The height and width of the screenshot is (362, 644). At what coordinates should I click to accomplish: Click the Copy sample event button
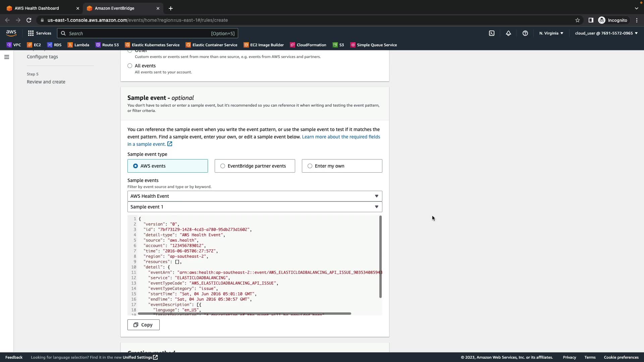pos(143,325)
